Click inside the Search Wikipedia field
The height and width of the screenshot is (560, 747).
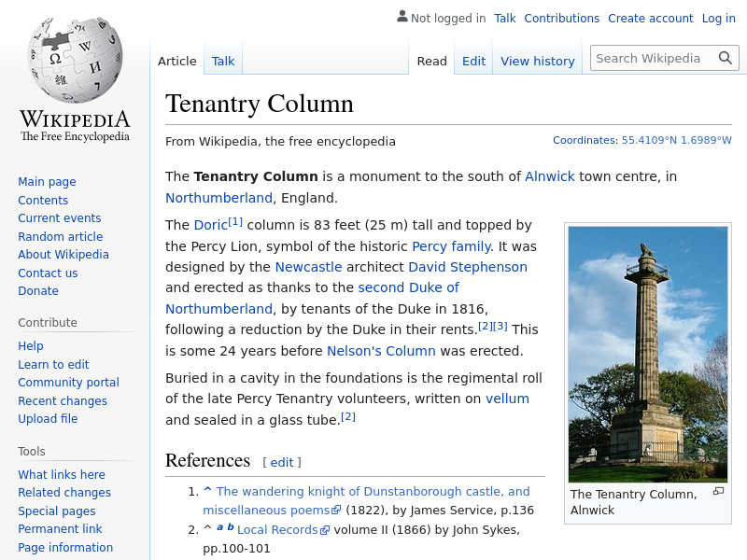[652, 58]
